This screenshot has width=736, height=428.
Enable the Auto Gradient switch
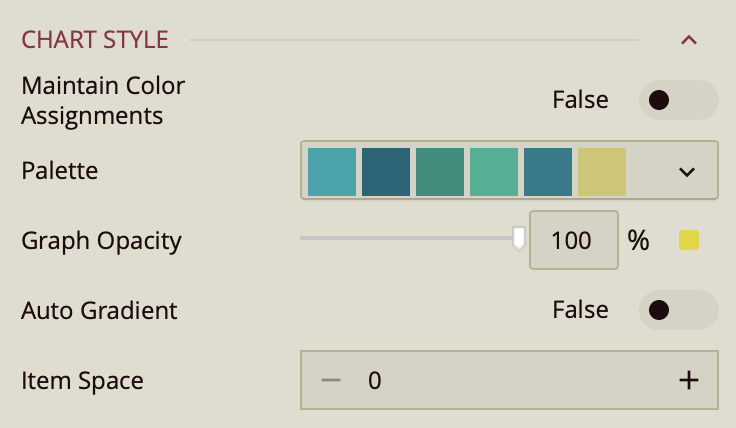pos(678,310)
